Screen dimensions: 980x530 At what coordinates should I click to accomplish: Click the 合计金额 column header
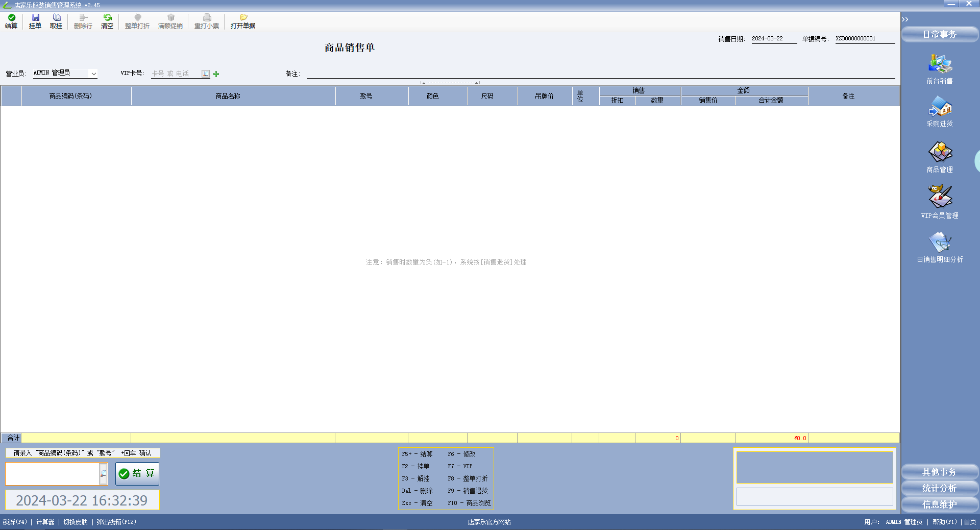(771, 101)
